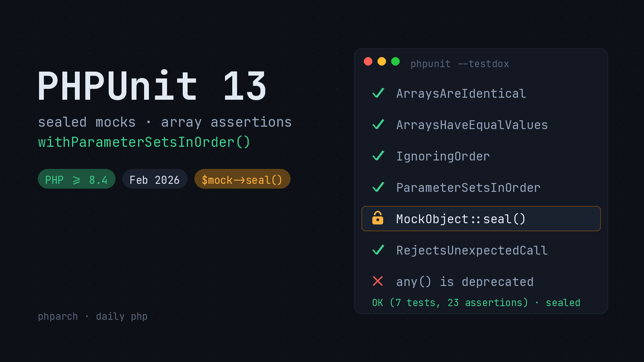Viewport: 644px width, 362px height.
Task: Select the PHP ≥ 8.4 badge
Action: click(76, 179)
